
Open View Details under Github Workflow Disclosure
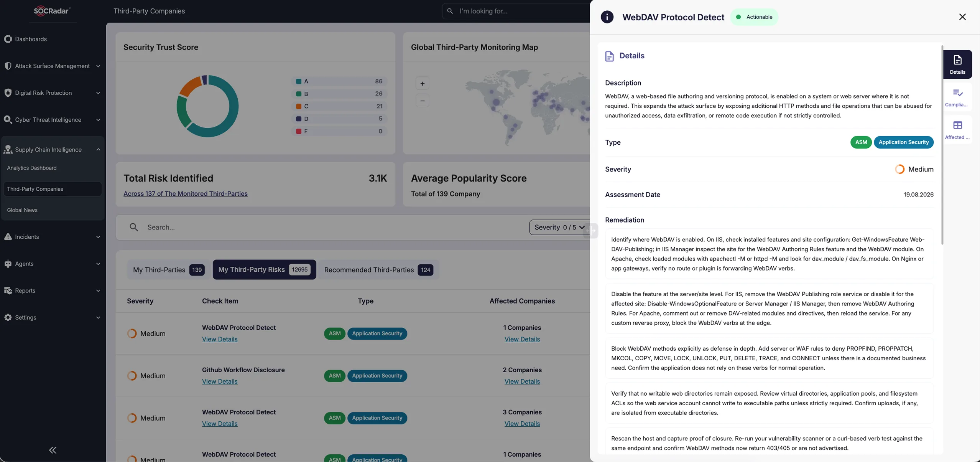tap(220, 381)
